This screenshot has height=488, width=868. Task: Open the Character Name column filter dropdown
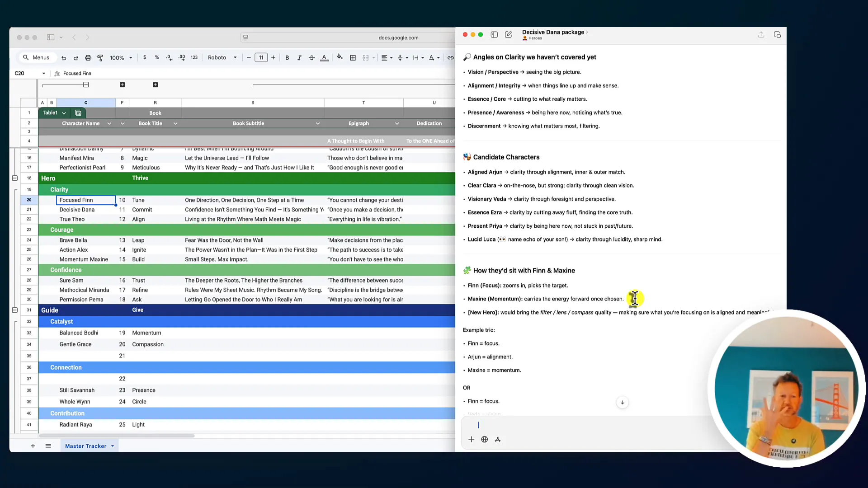tap(109, 123)
